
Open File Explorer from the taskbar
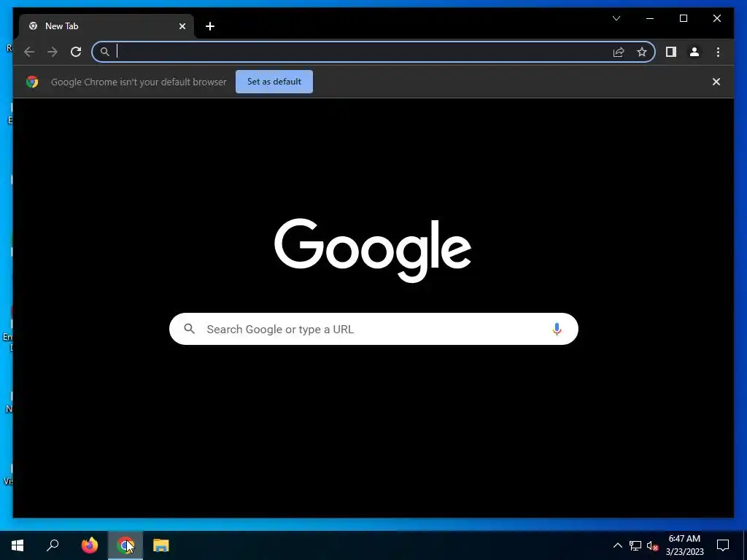(x=161, y=545)
